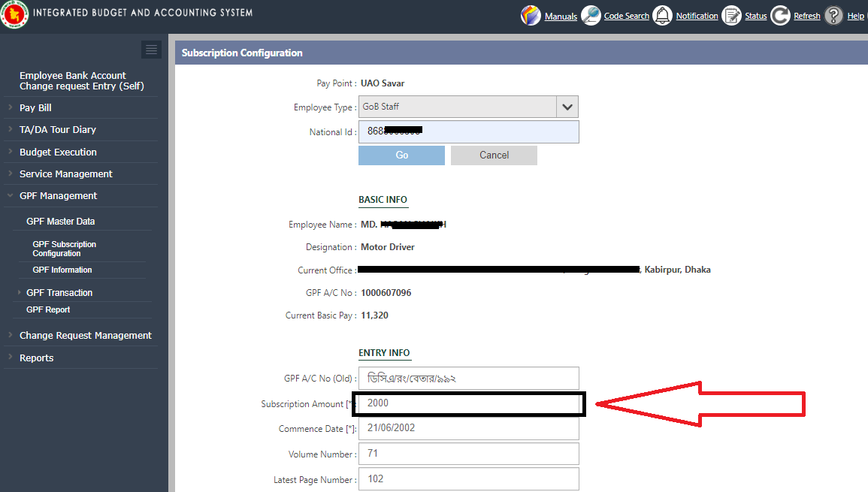Screen dimensions: 868x492
Task: Click the Notification bell icon
Action: [662, 16]
